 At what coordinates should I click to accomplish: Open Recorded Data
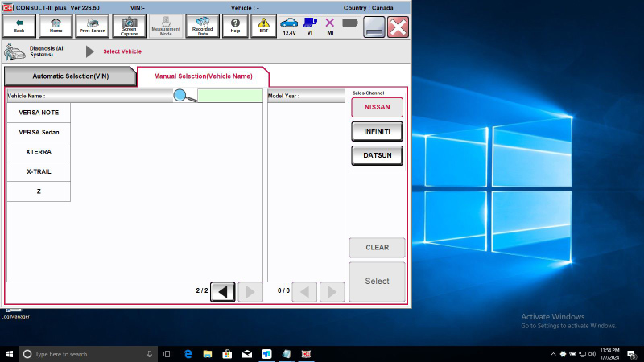203,27
